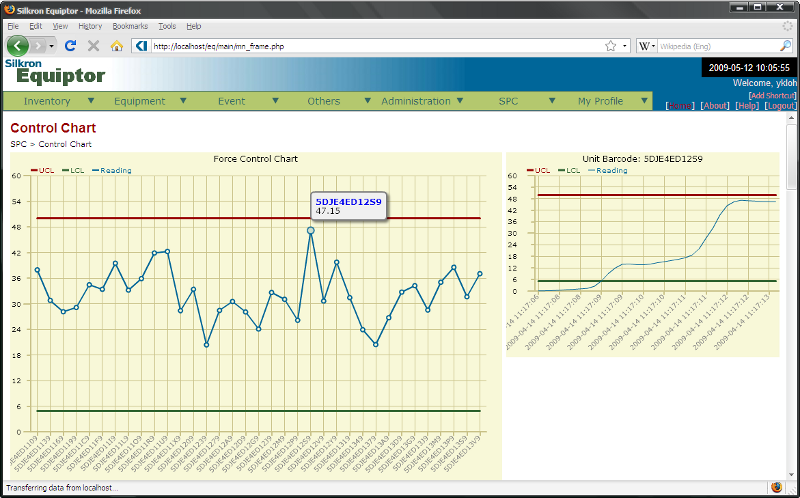
Task: Focus the Wikipedia search field
Action: [x=718, y=46]
